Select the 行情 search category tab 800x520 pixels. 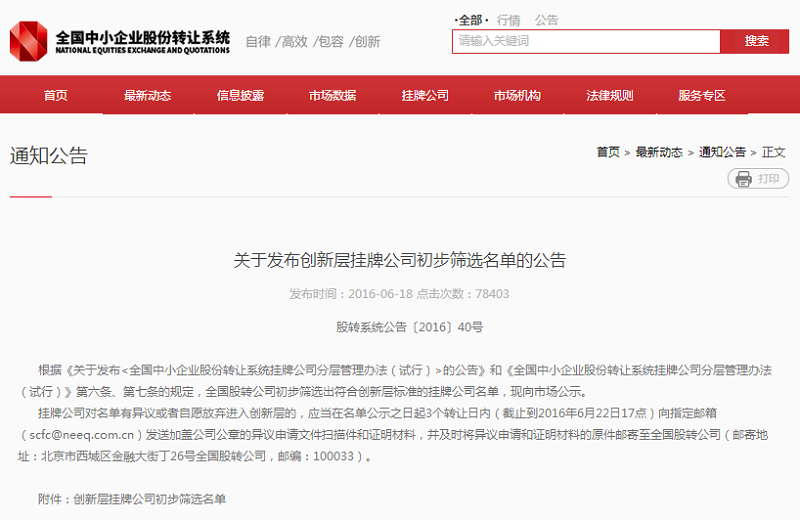(508, 20)
